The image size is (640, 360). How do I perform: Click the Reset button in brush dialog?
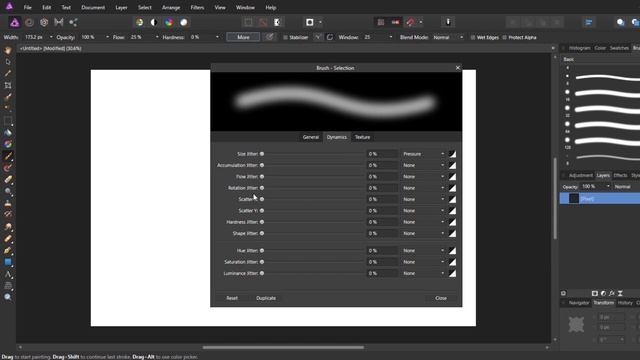tap(232, 298)
